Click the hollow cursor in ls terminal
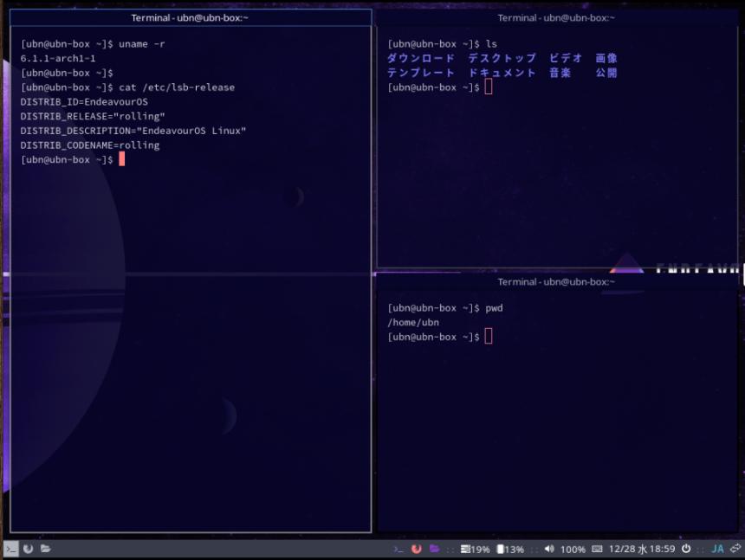The width and height of the screenshot is (745, 560). (489, 87)
